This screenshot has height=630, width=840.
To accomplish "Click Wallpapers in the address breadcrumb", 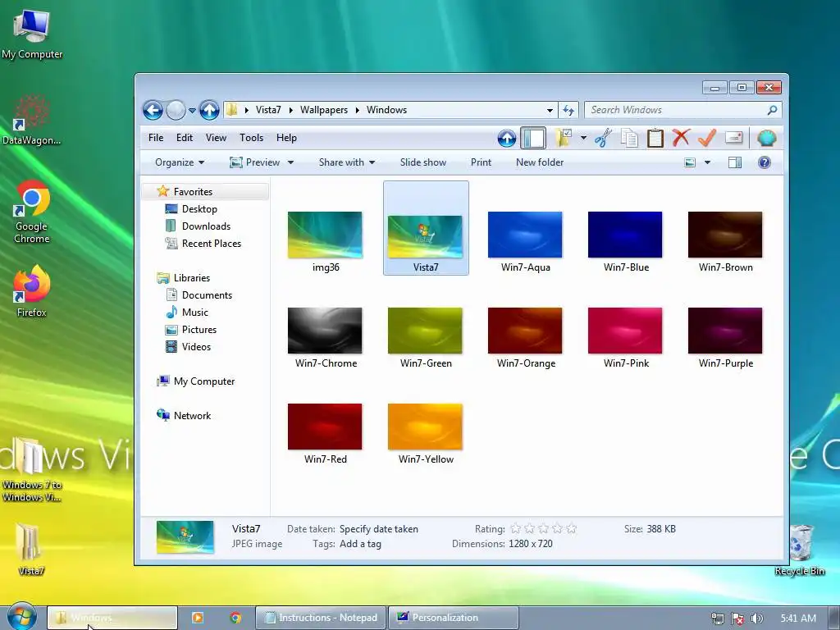I will tap(323, 110).
